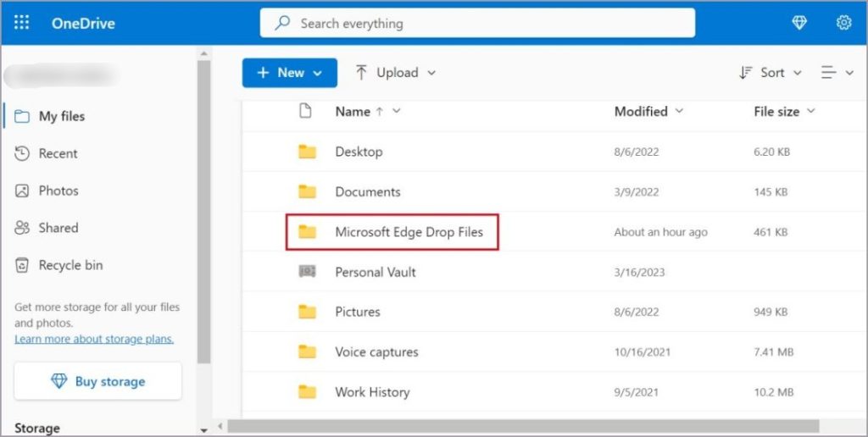Click the My files folder icon
The image size is (868, 437).
pos(21,116)
